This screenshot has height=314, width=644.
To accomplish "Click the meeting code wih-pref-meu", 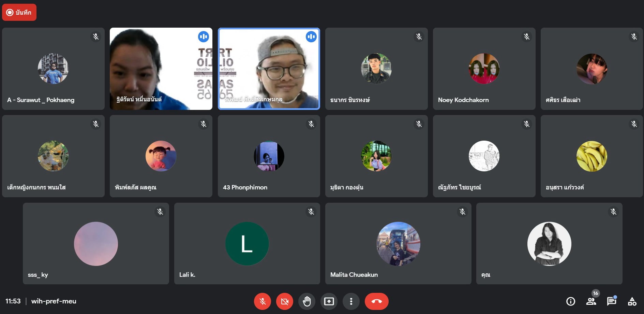I will [x=54, y=301].
